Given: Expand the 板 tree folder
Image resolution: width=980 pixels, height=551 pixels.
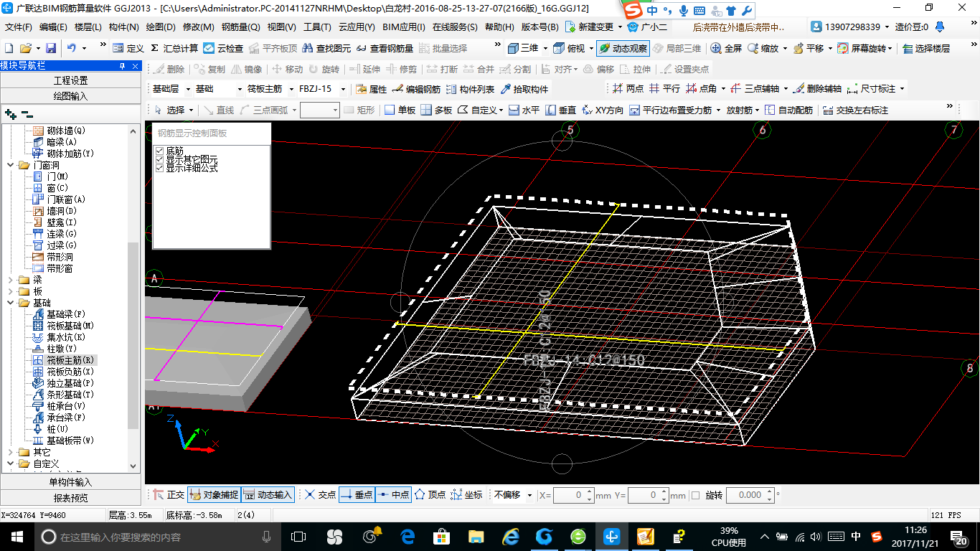Looking at the screenshot, I should [x=11, y=291].
